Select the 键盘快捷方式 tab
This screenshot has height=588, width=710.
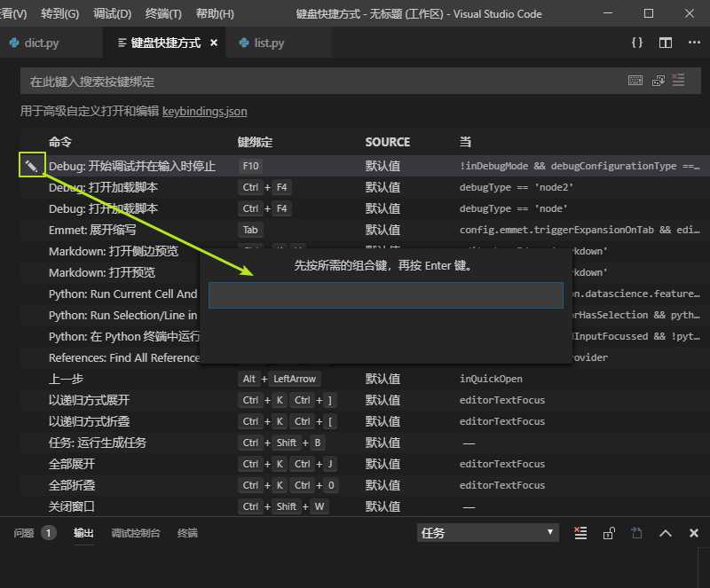[x=165, y=43]
